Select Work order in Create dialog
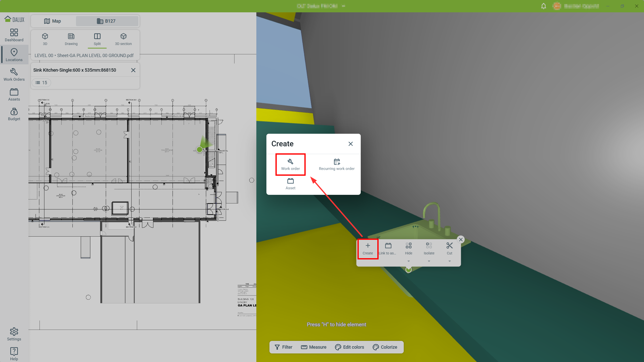This screenshot has width=644, height=362. [290, 164]
